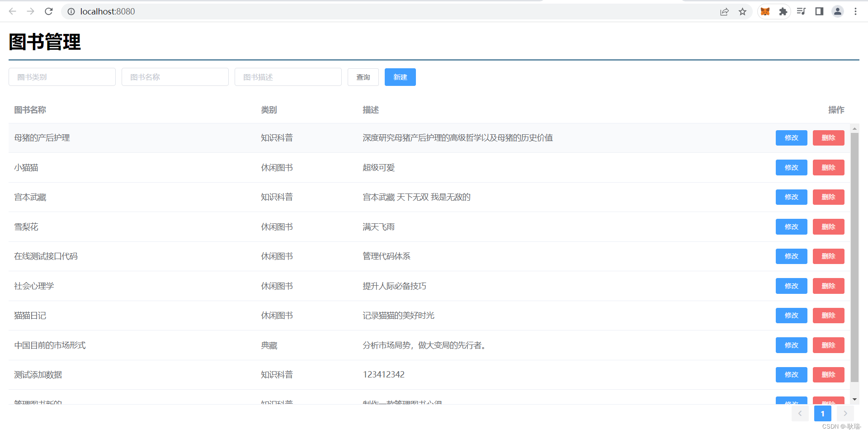This screenshot has height=434, width=868.
Task: Open Chrome three-dot menu
Action: [x=855, y=12]
